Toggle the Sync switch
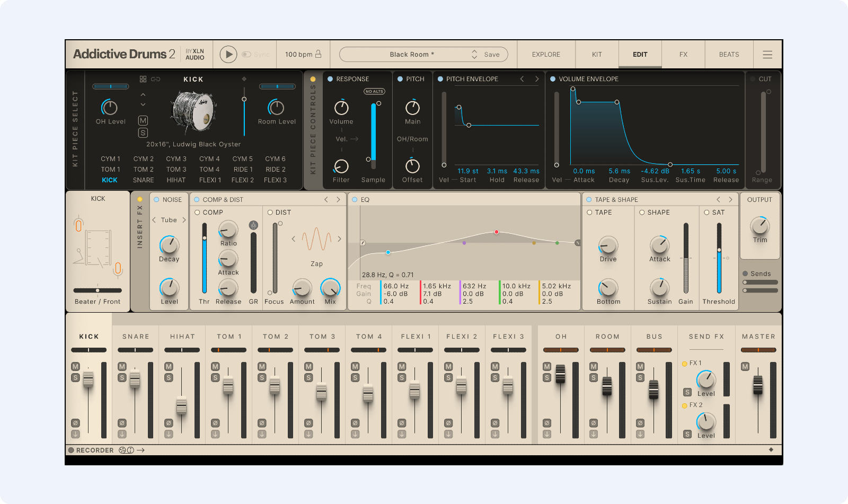Screen dimensions: 848x504 (246, 54)
